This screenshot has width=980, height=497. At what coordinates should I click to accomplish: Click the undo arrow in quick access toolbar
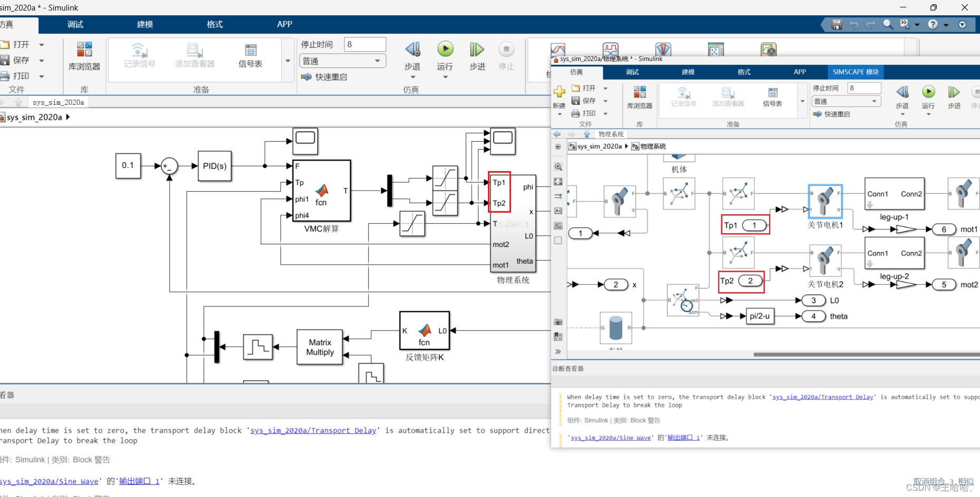point(854,24)
